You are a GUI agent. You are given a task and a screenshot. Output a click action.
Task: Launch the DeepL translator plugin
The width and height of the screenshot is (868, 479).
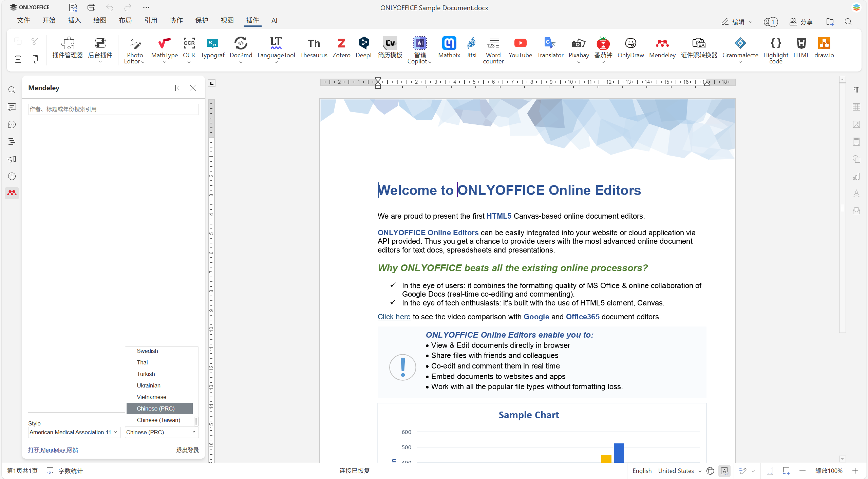tap(364, 47)
